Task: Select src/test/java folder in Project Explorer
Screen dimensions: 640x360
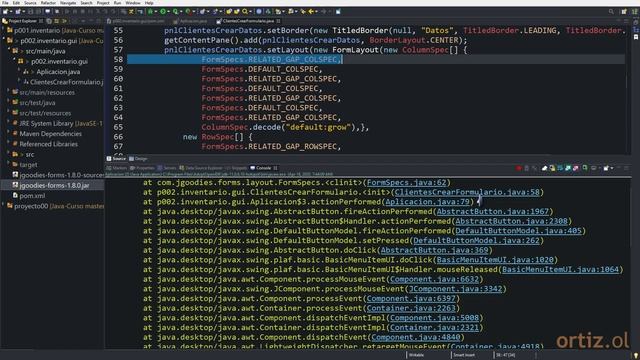Action: point(37,103)
